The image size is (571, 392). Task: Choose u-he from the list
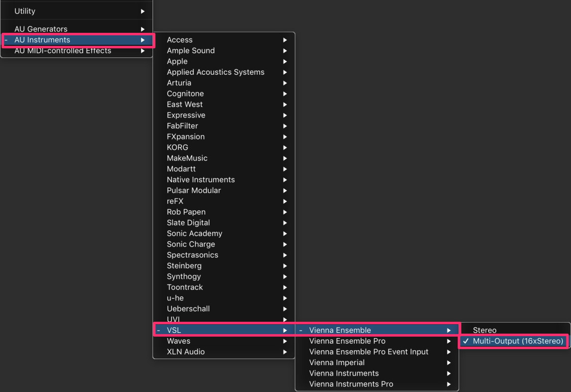coord(224,298)
